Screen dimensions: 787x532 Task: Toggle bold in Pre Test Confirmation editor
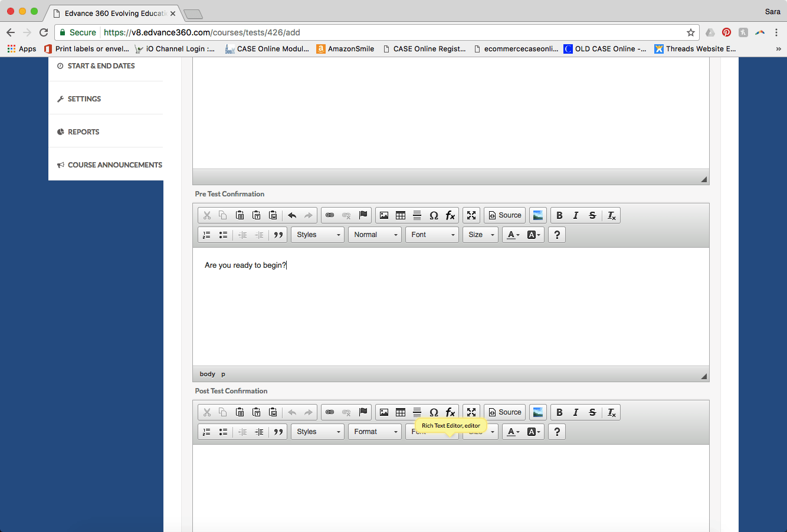(x=559, y=215)
